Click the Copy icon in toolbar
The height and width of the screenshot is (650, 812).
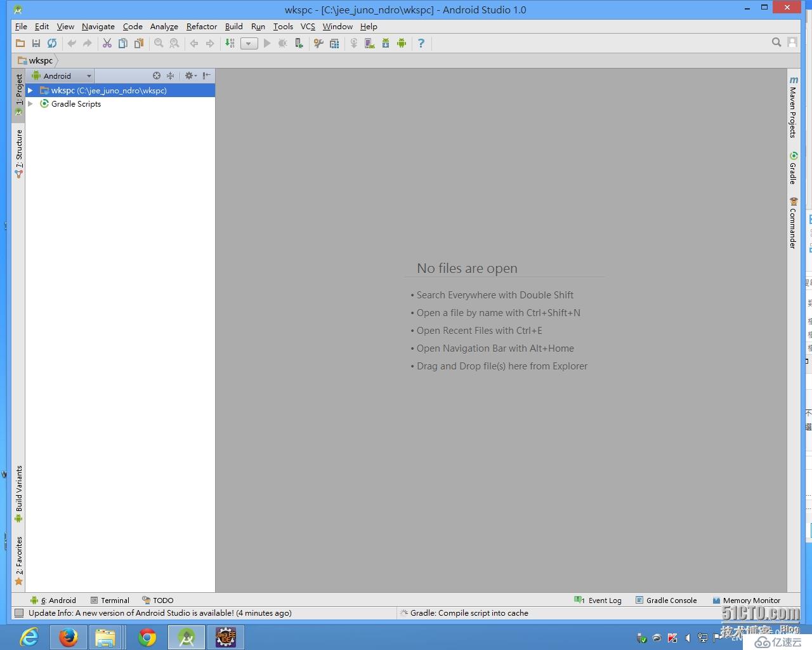click(x=123, y=43)
